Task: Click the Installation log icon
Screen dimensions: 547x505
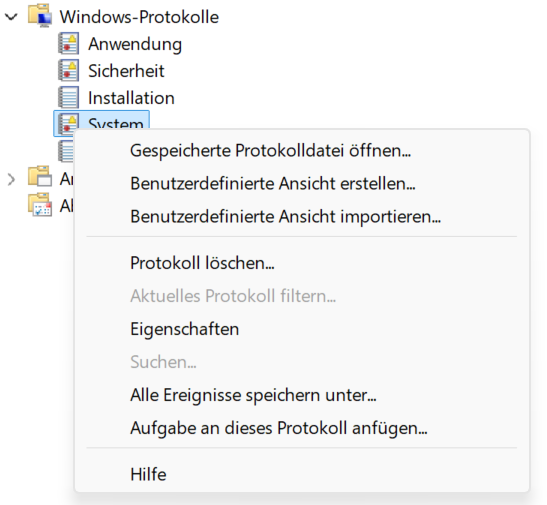Action: click(x=68, y=97)
